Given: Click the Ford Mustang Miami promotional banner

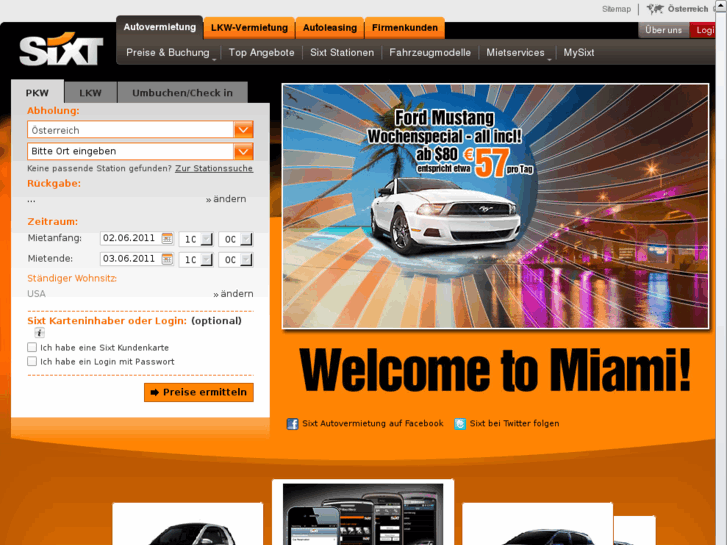Looking at the screenshot, I should 496,206.
